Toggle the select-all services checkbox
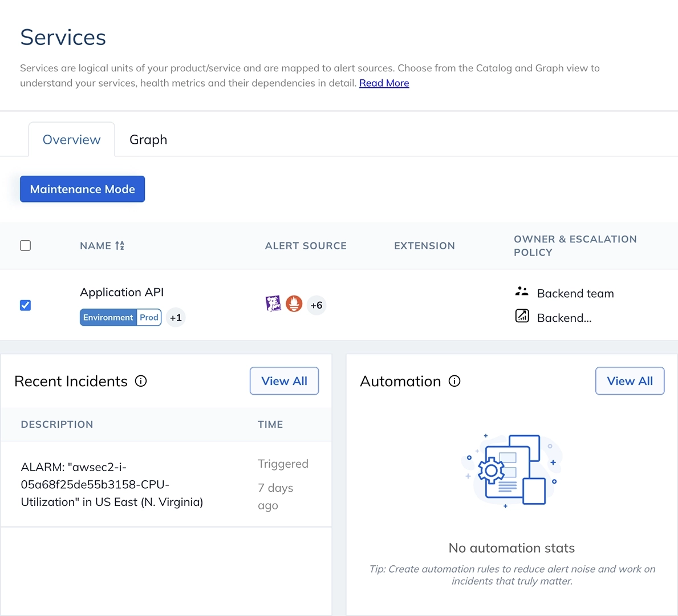 [x=26, y=246]
